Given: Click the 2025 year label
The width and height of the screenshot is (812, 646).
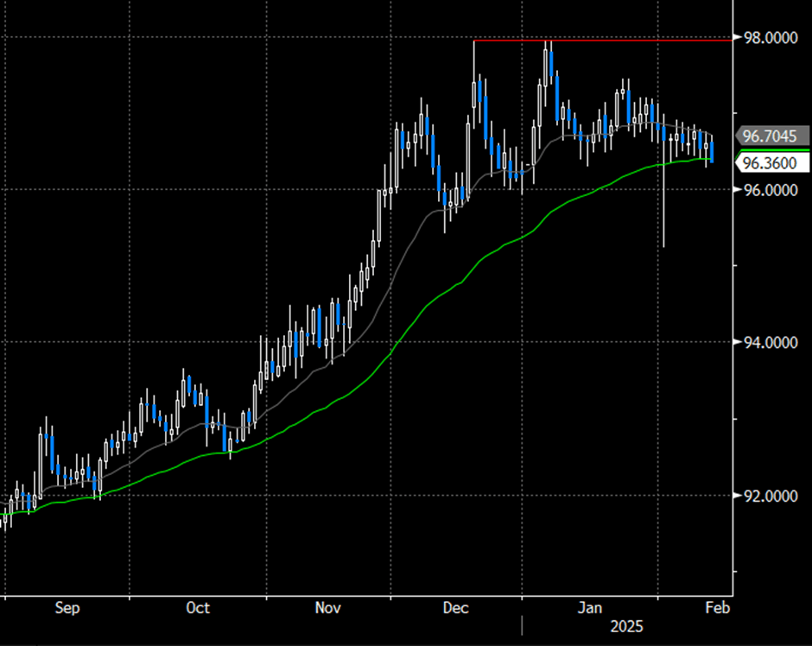Looking at the screenshot, I should pyautogui.click(x=626, y=627).
